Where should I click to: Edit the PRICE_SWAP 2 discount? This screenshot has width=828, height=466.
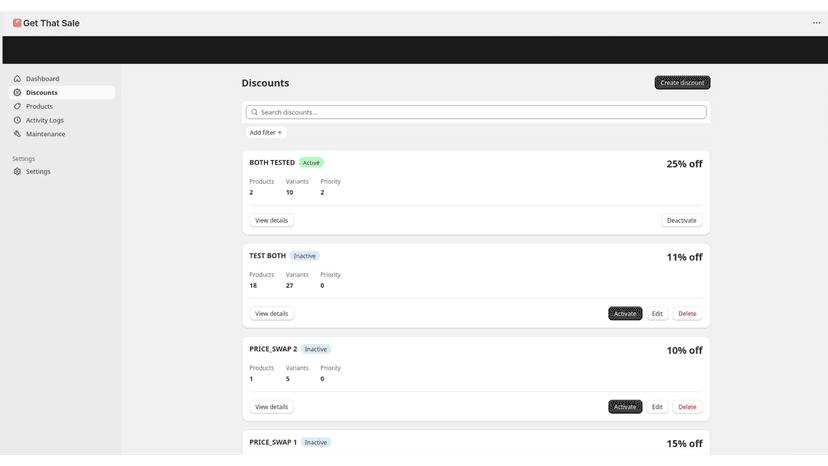(x=657, y=407)
